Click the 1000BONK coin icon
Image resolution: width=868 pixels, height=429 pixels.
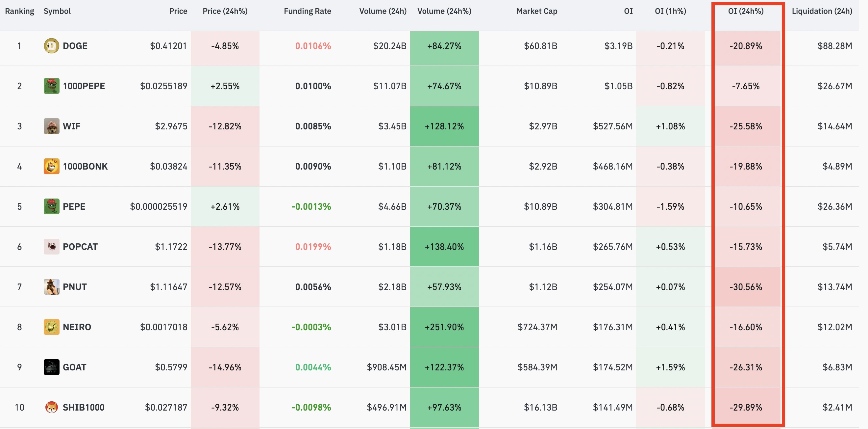click(x=51, y=166)
